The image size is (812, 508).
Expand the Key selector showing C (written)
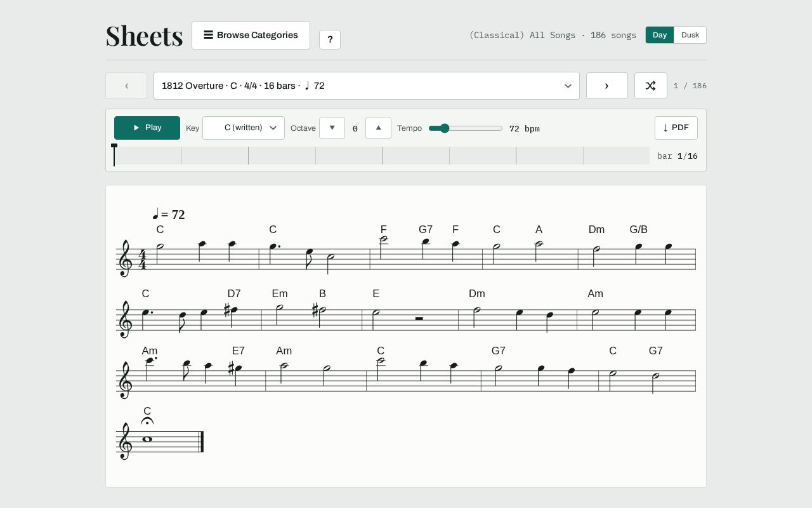point(244,128)
